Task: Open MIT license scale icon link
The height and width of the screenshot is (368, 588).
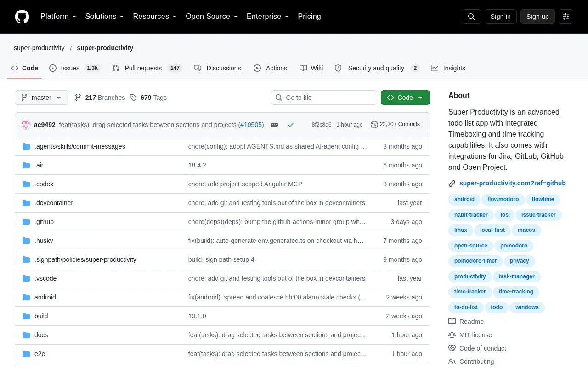Action: coord(452,335)
